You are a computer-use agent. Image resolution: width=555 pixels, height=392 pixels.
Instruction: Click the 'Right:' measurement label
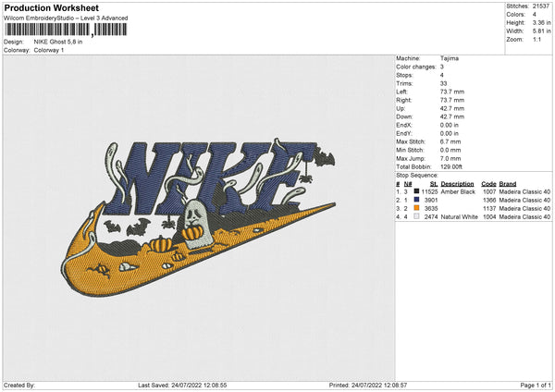click(404, 100)
